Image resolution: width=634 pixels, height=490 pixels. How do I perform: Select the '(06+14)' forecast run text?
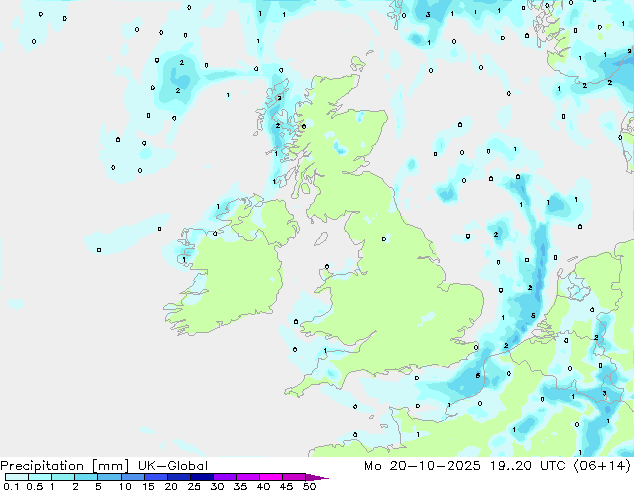coord(602,466)
